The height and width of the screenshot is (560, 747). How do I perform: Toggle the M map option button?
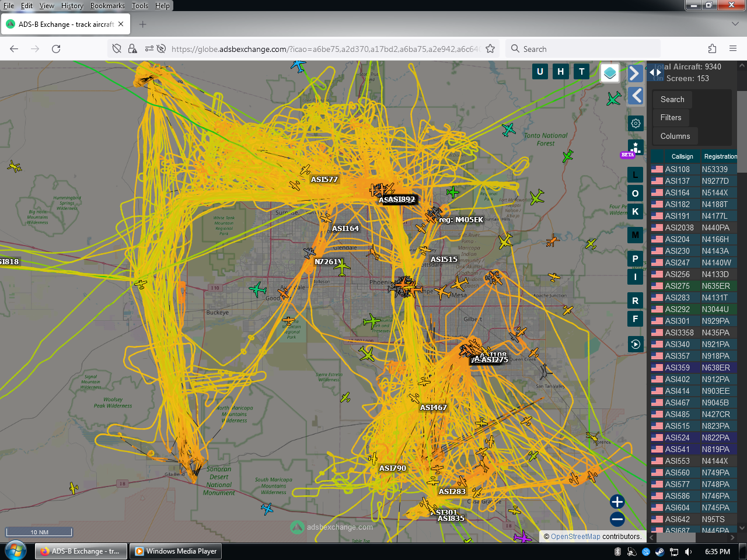[636, 235]
